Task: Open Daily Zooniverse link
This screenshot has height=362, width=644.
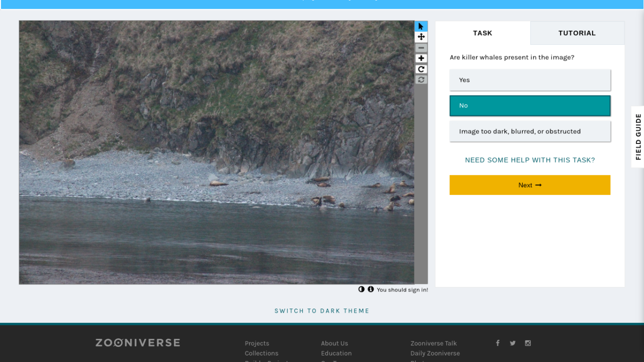Action: 435,353
